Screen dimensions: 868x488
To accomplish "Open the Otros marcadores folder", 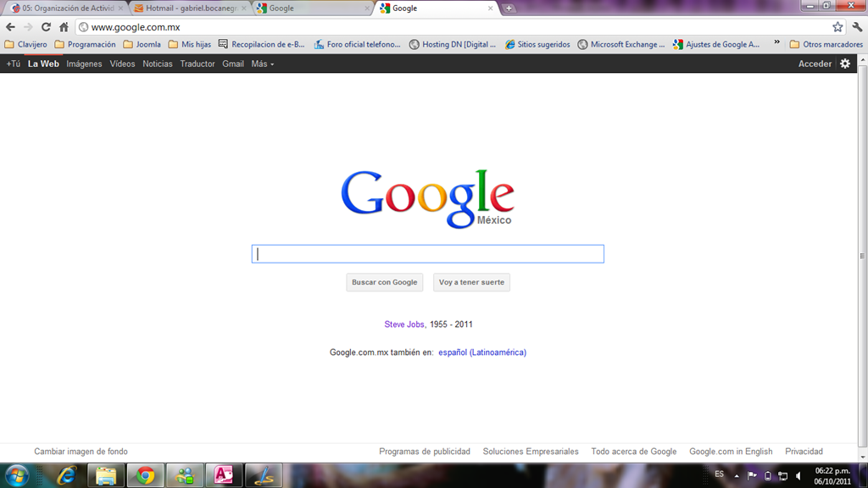I will [x=826, y=44].
